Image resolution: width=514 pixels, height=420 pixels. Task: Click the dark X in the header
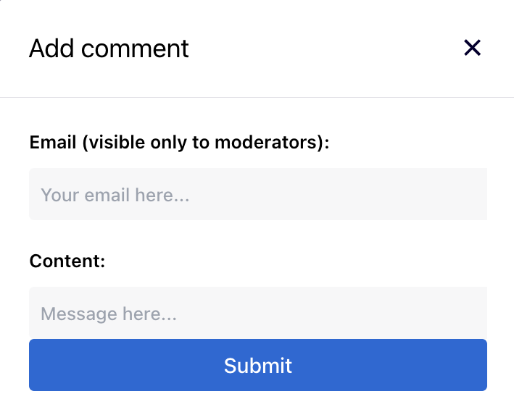coord(472,48)
